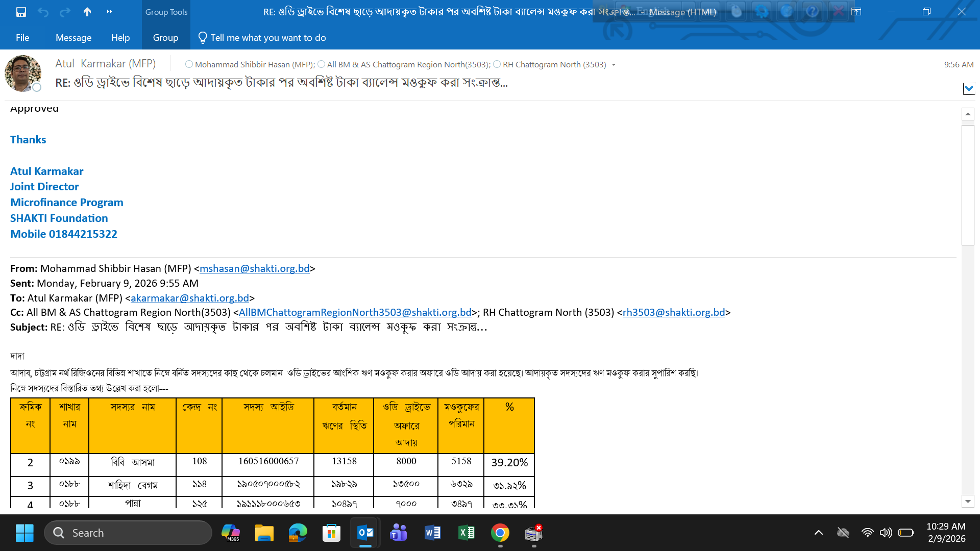
Task: Click presence circle beside All BM & AS
Action: pos(321,64)
